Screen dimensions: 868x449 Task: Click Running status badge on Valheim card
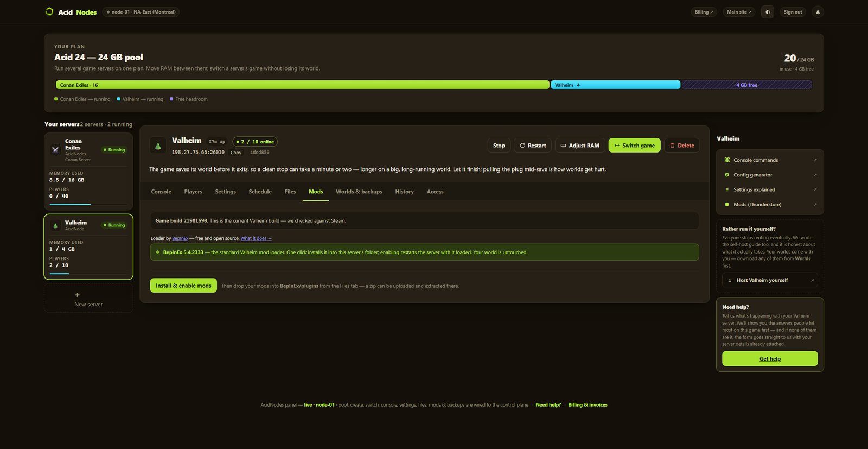pos(114,225)
